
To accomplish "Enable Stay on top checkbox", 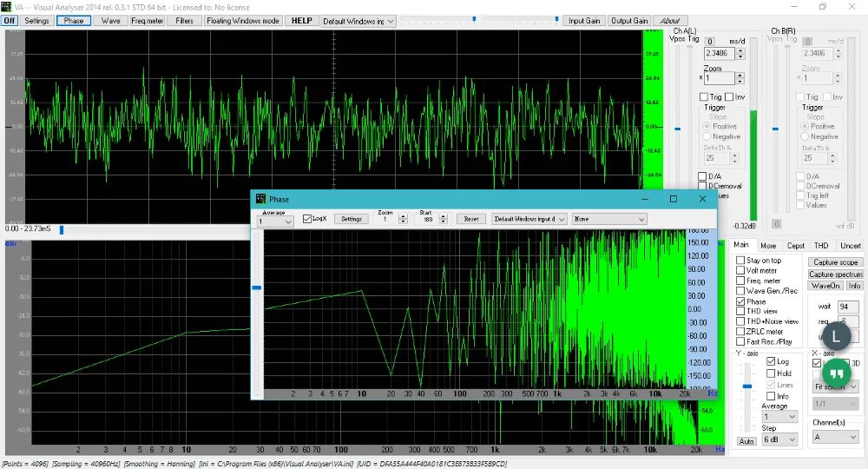I will tap(740, 261).
